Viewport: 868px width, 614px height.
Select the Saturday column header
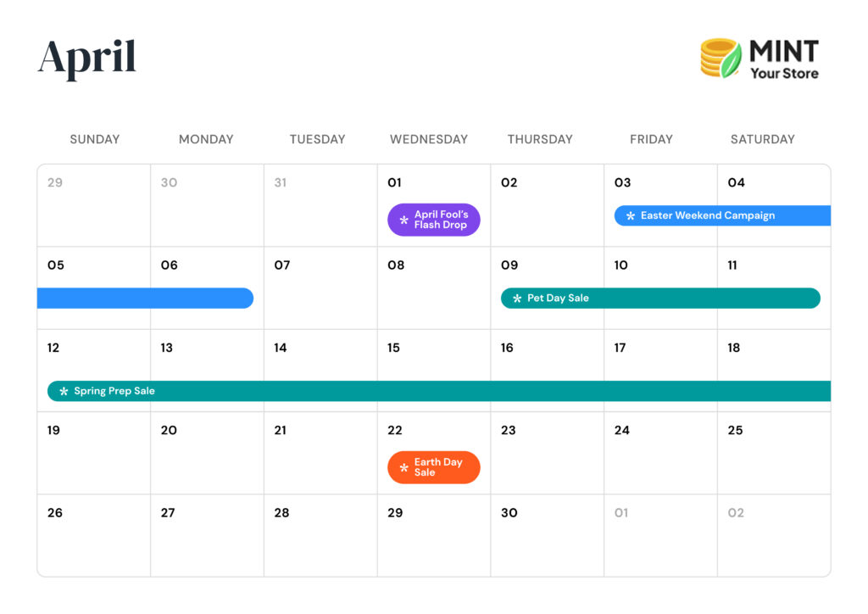762,139
